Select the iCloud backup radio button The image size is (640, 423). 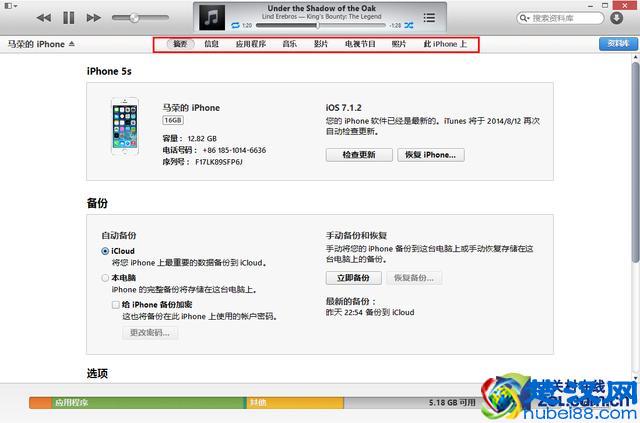105,251
